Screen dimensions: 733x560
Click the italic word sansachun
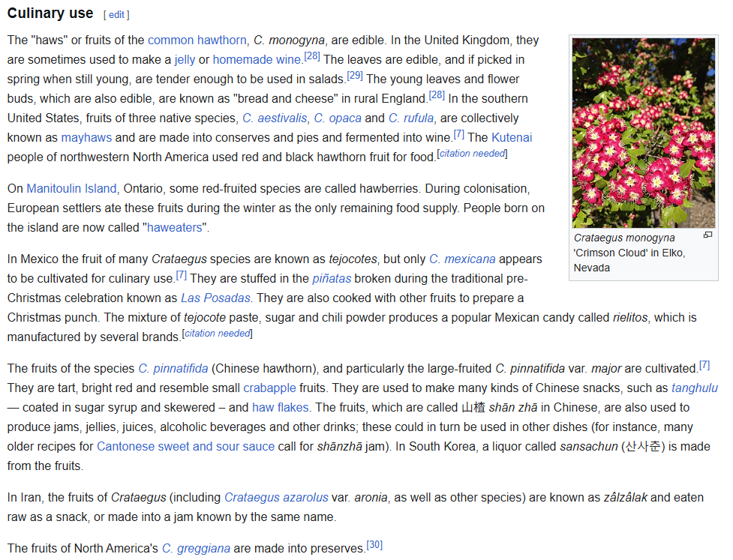(589, 447)
